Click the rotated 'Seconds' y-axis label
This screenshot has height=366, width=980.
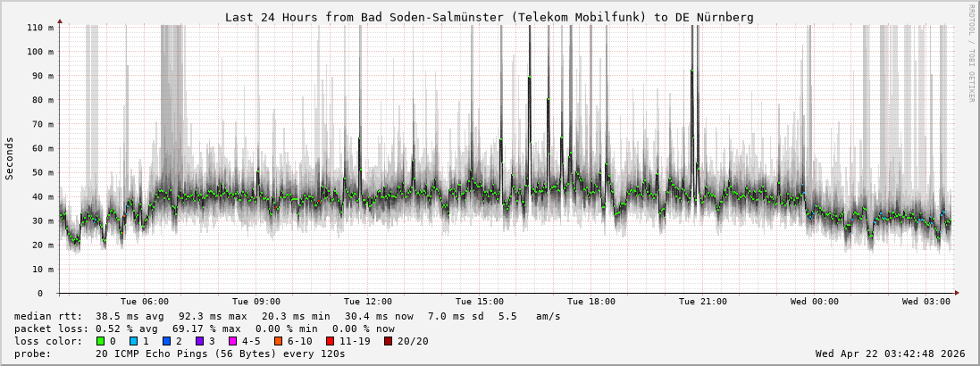pyautogui.click(x=10, y=159)
